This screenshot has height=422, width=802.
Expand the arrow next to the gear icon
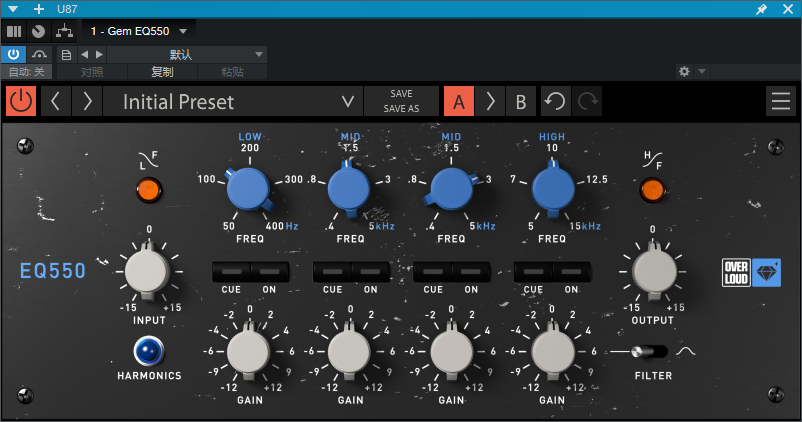[702, 72]
